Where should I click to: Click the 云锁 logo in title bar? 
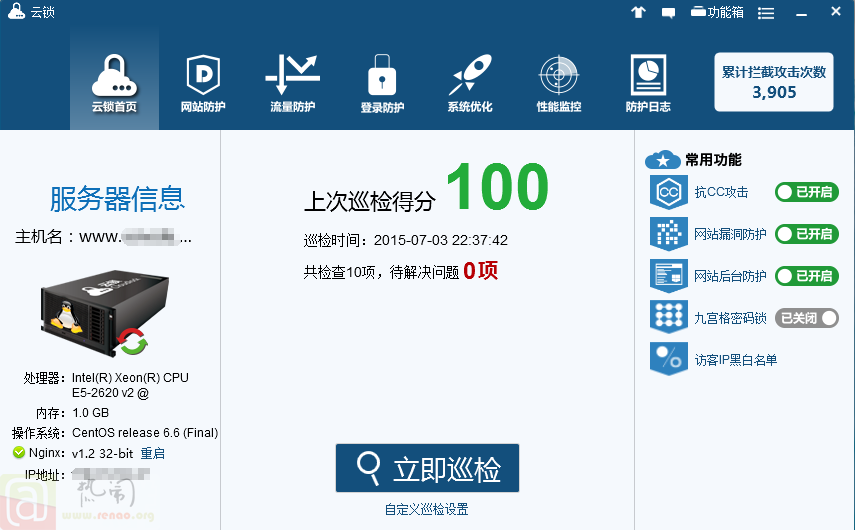pyautogui.click(x=16, y=11)
